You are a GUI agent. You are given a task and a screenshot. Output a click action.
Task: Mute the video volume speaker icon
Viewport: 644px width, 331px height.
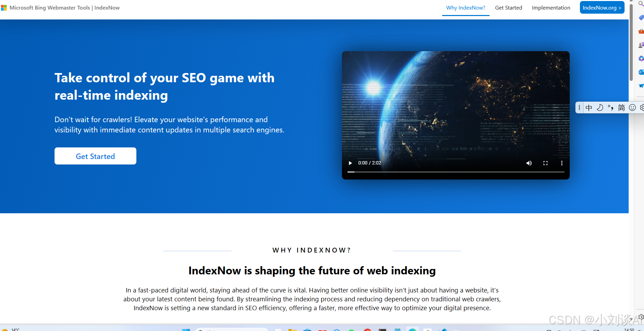(x=529, y=163)
